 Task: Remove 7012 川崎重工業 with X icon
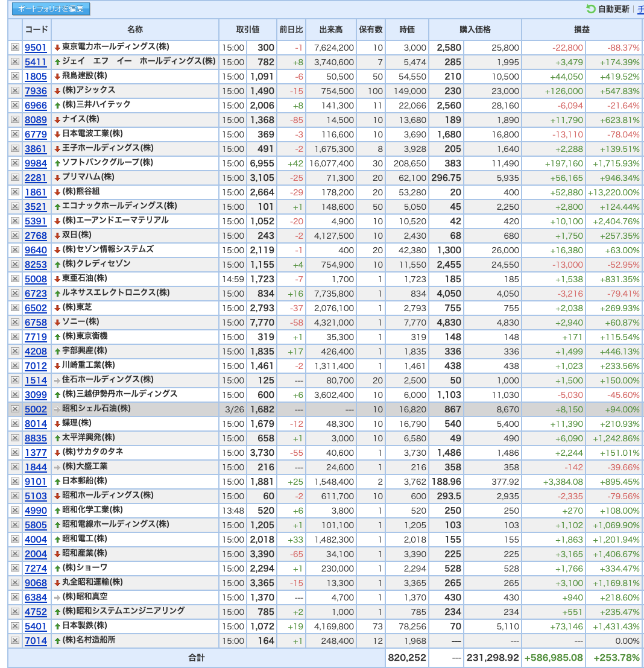pos(15,366)
